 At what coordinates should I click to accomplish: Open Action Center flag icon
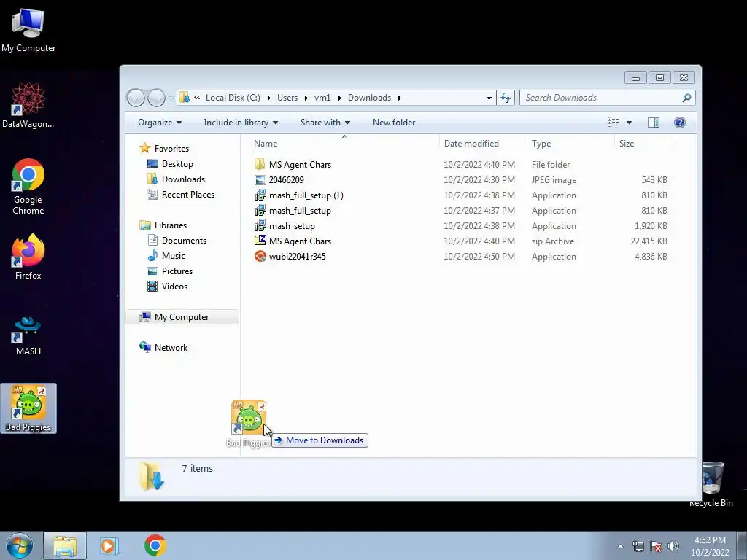[x=656, y=546]
